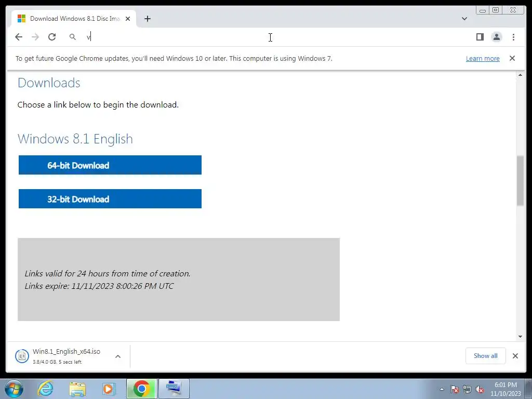Click the Google Chrome taskbar icon
532x399 pixels.
click(141, 389)
